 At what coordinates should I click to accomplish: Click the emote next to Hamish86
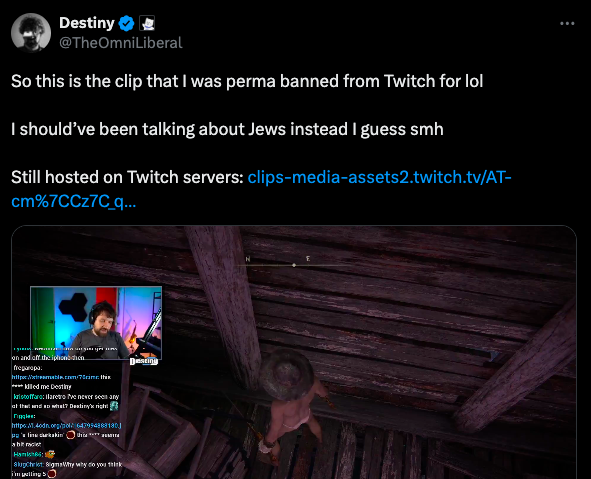click(50, 455)
